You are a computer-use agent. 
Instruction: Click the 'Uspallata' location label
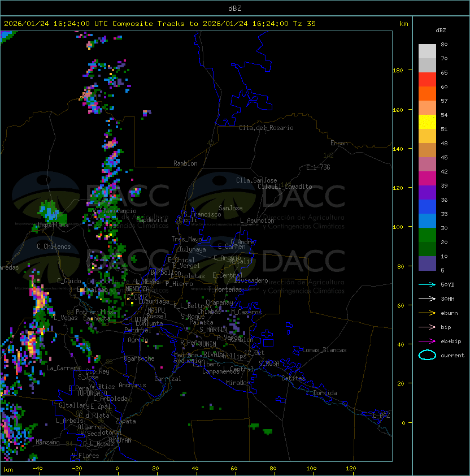coord(53,225)
